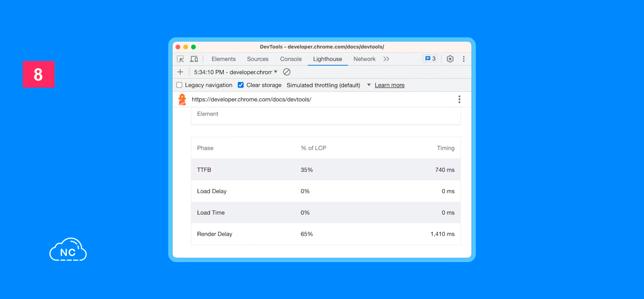Click the Timing column header
The image size is (644, 299).
pyautogui.click(x=446, y=148)
